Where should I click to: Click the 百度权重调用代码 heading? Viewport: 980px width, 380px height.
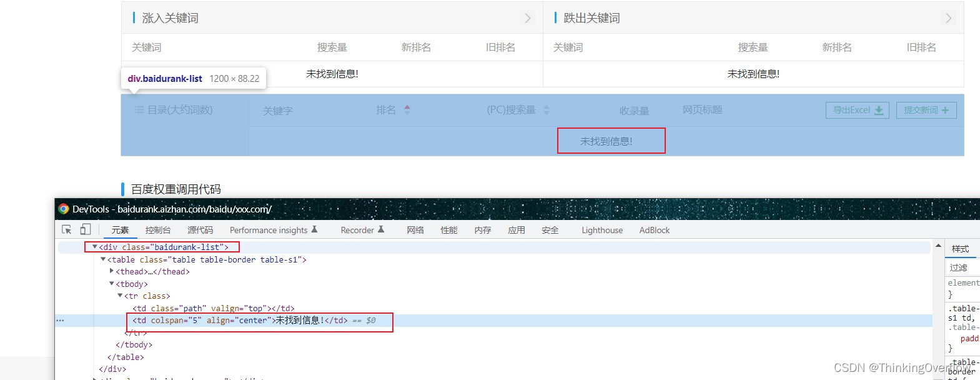pos(176,189)
